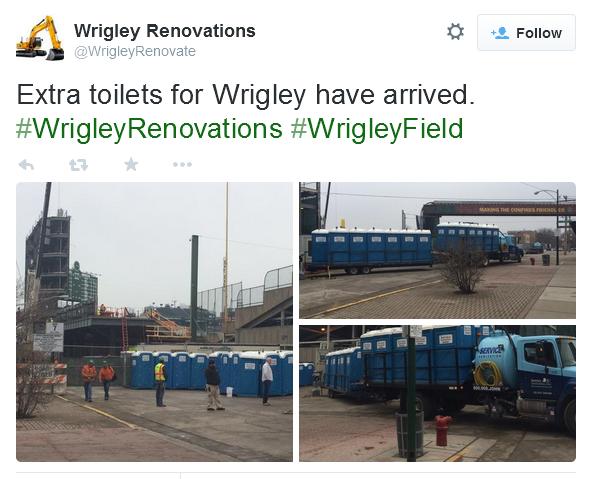This screenshot has width=593, height=479.
Task: Click the worker in the yellow safety vest
Action: (x=160, y=382)
